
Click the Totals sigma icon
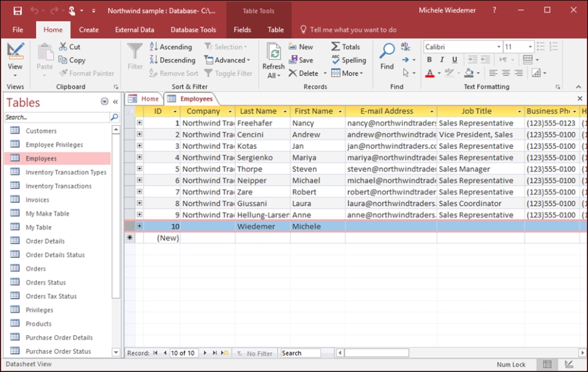tap(335, 47)
